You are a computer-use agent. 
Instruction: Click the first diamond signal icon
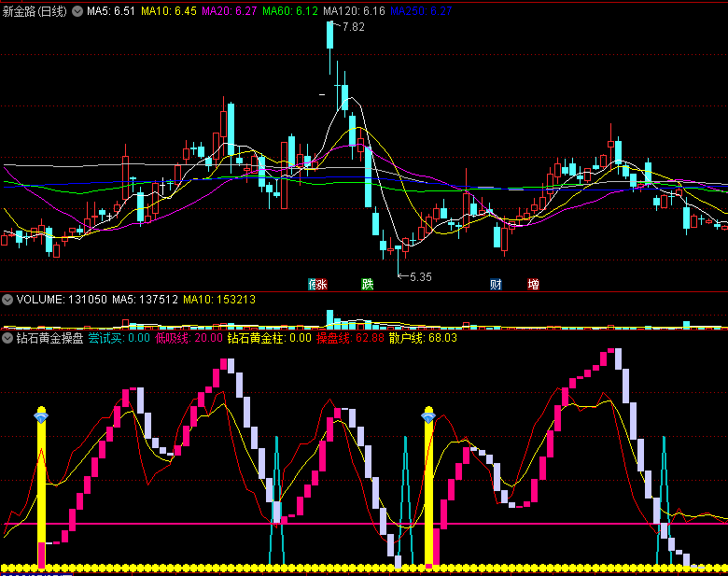[x=41, y=415]
